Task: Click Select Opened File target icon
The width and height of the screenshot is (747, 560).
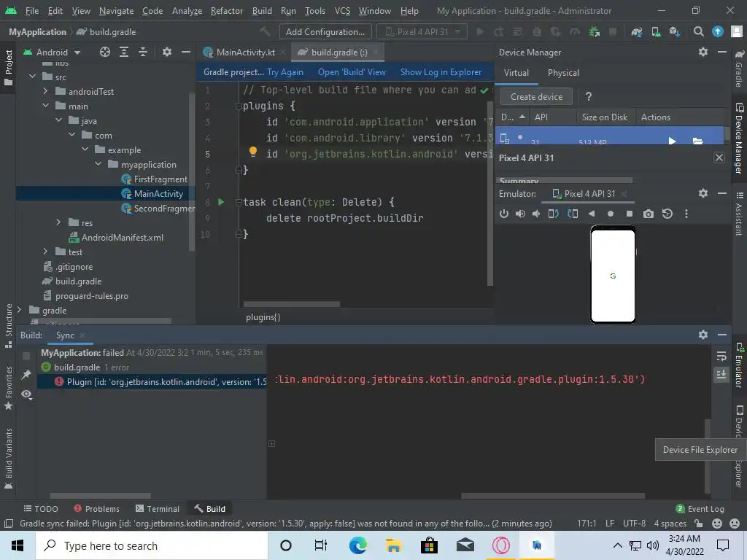Action: click(105, 52)
